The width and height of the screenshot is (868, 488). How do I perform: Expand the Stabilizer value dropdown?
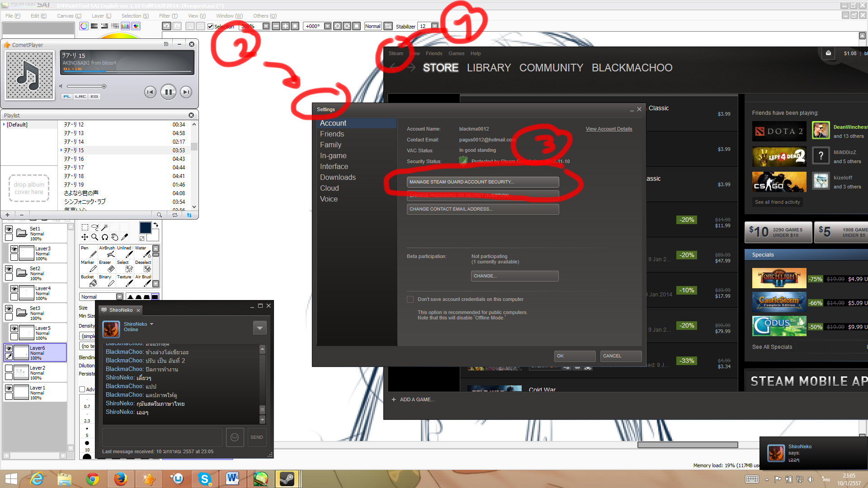coord(434,26)
